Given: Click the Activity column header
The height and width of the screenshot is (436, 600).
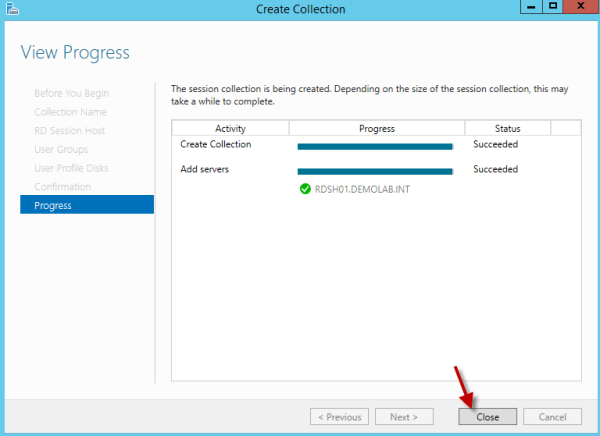Looking at the screenshot, I should tap(230, 129).
